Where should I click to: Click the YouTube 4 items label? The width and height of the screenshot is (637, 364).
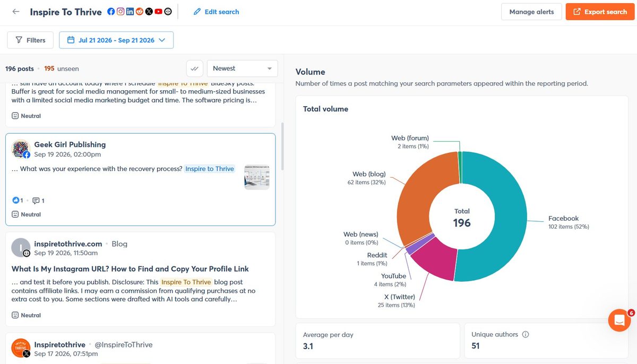tap(389, 280)
